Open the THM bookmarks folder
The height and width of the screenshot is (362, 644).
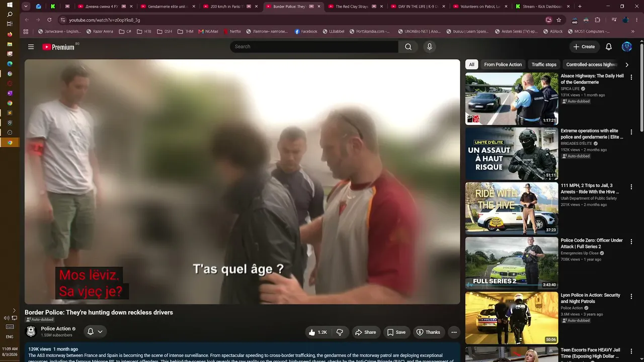point(186,31)
